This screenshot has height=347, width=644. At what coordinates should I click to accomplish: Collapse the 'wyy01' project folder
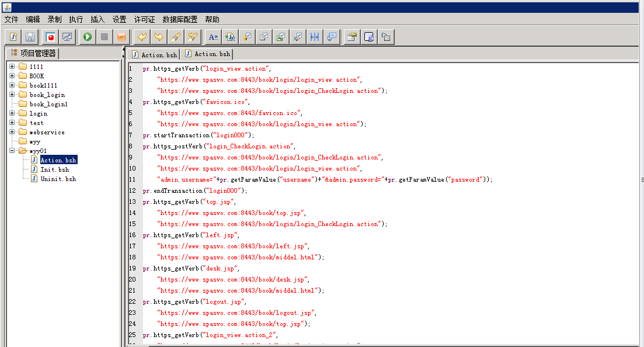tap(12, 151)
